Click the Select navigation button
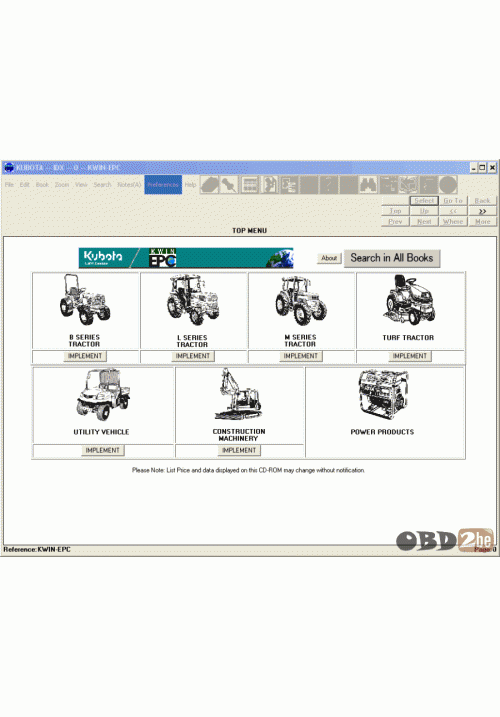The width and height of the screenshot is (500, 717). point(424,201)
